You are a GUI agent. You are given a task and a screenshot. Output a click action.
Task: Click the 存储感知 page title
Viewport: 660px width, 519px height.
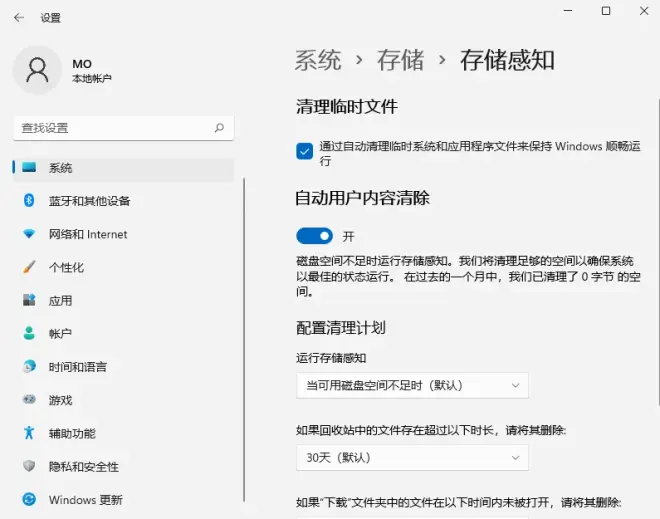tap(507, 60)
